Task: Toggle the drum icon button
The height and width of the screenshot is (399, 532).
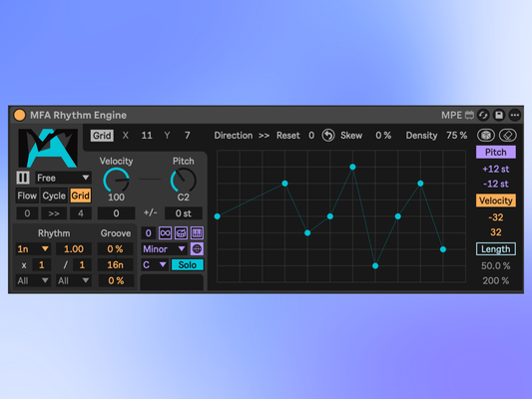Action: coord(181,232)
